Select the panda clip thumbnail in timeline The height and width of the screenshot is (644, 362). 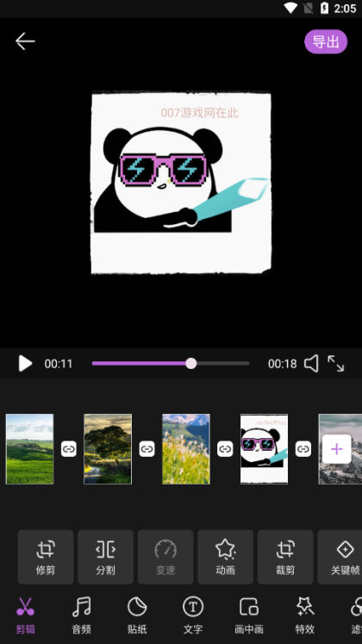264,449
